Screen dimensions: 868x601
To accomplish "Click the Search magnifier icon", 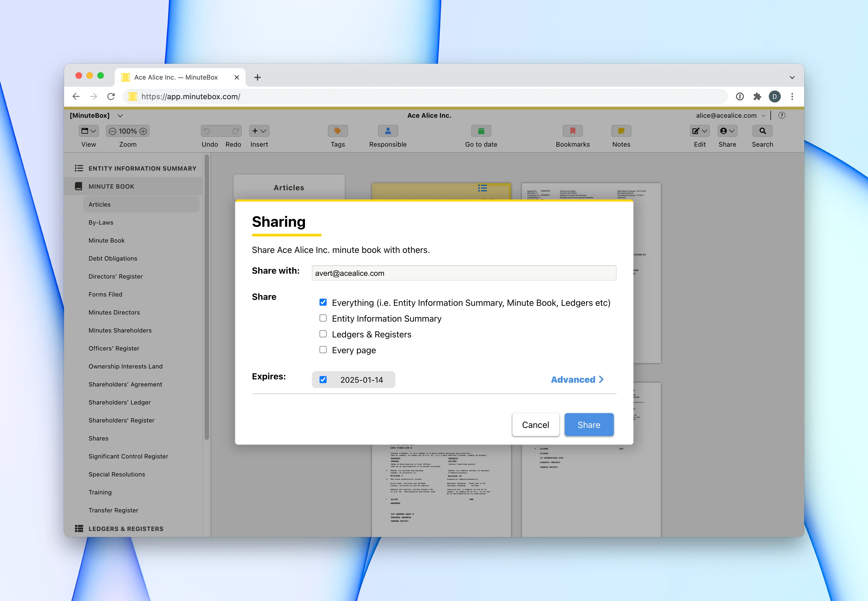I will [x=762, y=131].
